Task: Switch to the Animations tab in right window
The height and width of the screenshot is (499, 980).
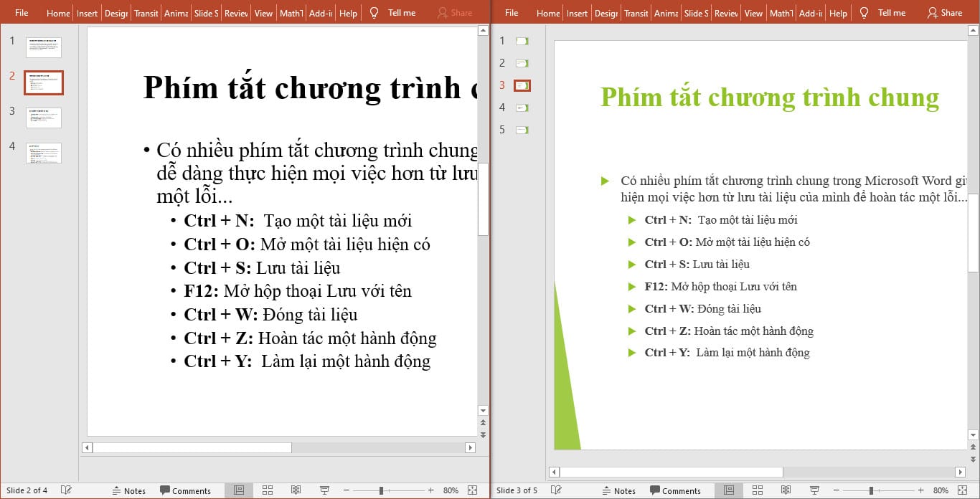Action: [x=665, y=12]
